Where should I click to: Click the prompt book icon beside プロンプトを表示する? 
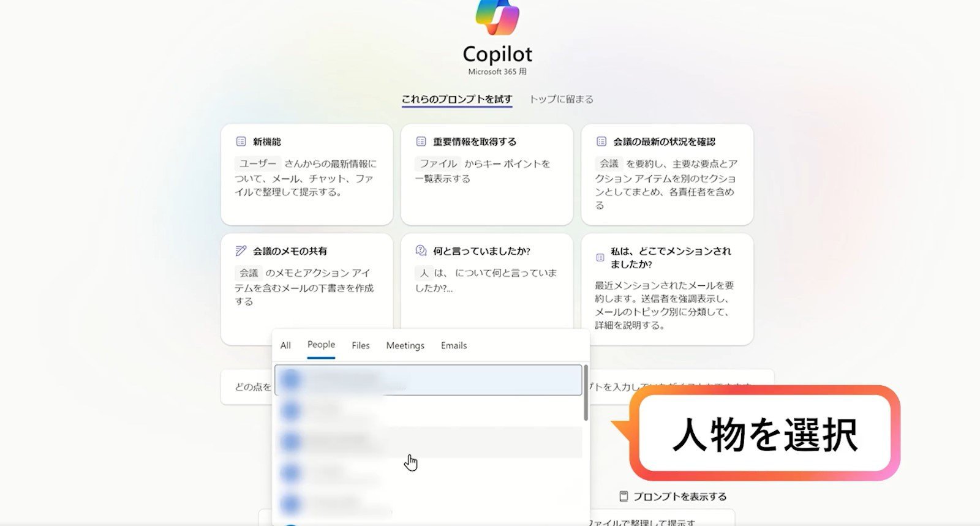(x=624, y=496)
